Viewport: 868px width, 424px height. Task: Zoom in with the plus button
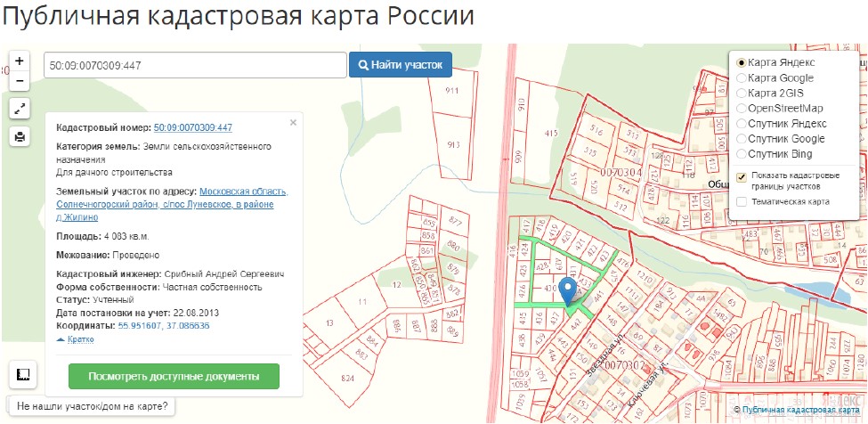point(20,61)
